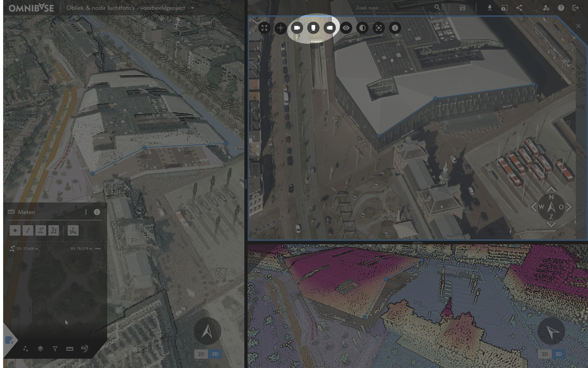Select the polyline measurement tool in Meten
This screenshot has width=588, height=368.
click(41, 230)
